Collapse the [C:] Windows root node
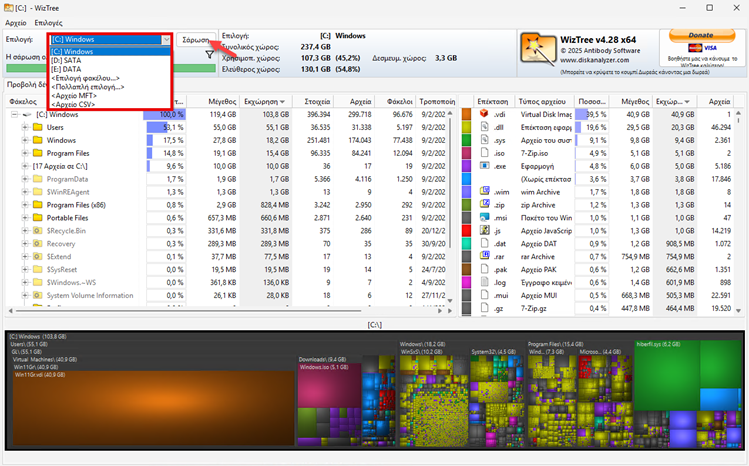This screenshot has height=466, width=749. 14,115
